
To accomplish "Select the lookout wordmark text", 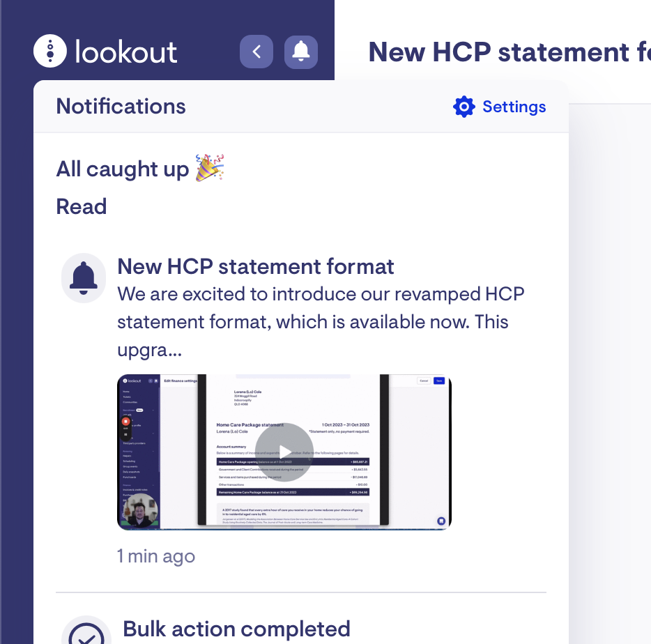I will point(126,52).
